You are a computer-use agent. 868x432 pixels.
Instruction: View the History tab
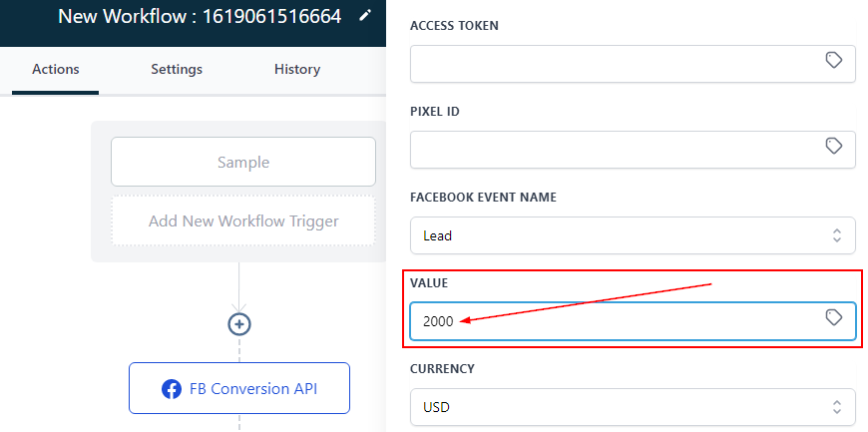pyautogui.click(x=297, y=69)
